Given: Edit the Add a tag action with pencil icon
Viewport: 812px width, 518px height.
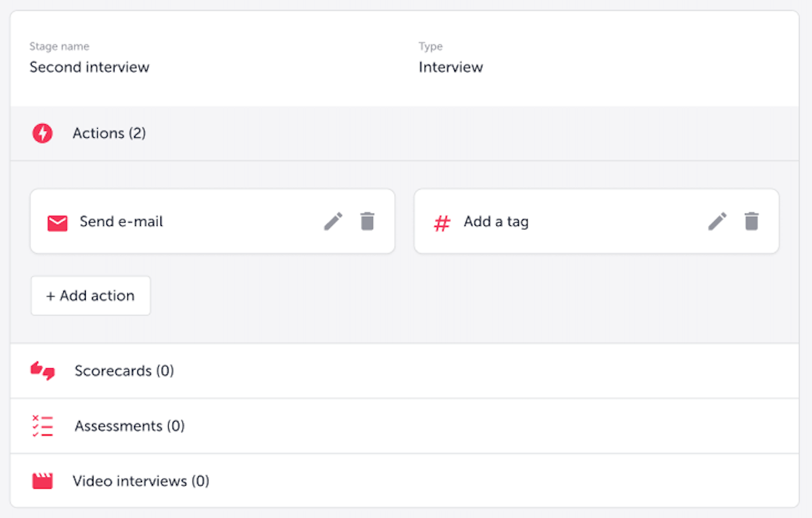Looking at the screenshot, I should (716, 221).
